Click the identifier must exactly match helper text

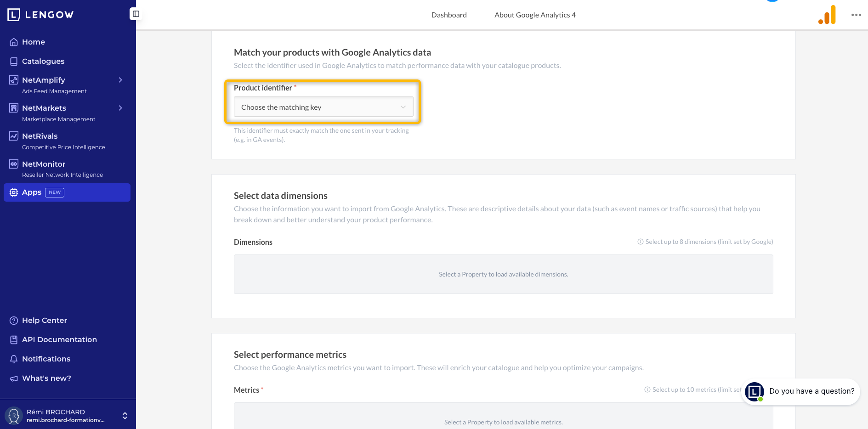[321, 135]
